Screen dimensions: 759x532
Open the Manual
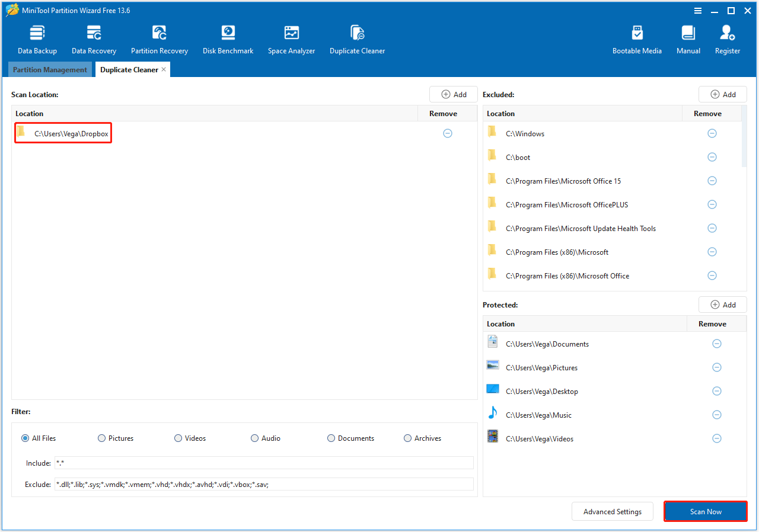688,40
